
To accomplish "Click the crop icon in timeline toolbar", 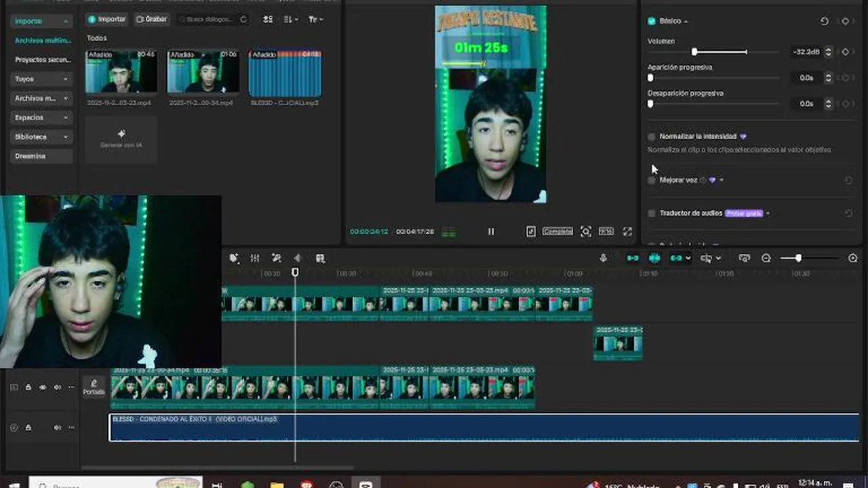I will tap(321, 258).
